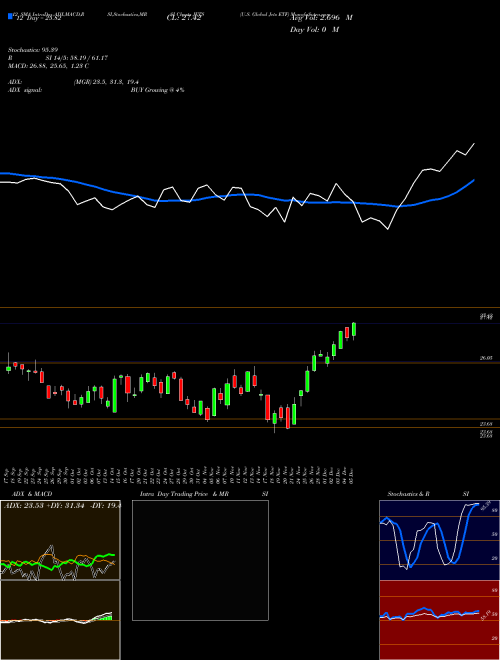Click the '05 Dec' last date axis label
500x660 pixels.
351,475
